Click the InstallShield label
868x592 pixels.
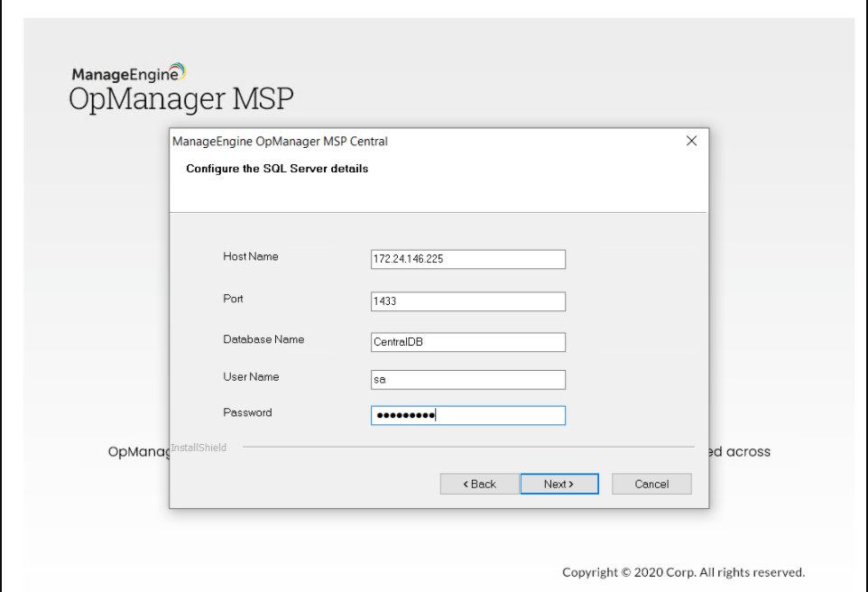pyautogui.click(x=199, y=447)
